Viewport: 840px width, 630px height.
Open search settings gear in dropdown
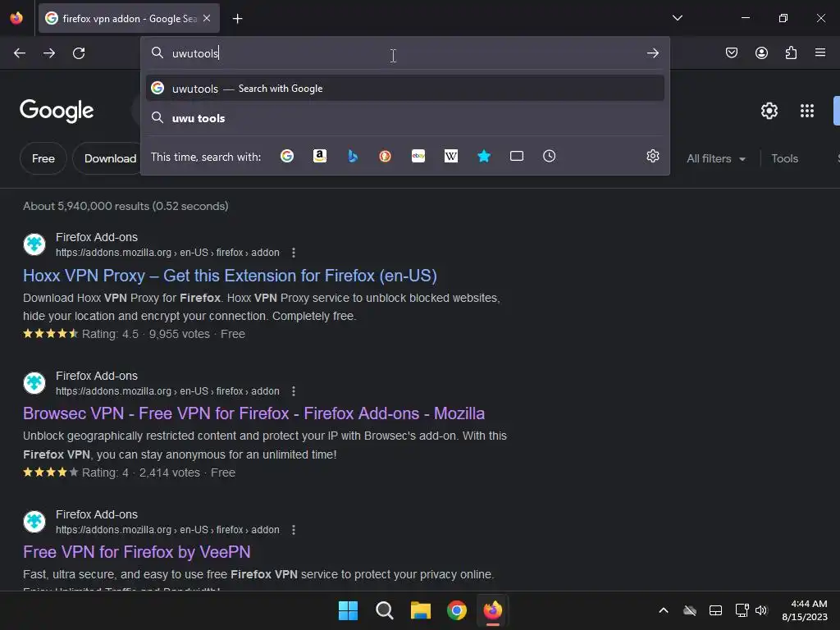point(652,156)
